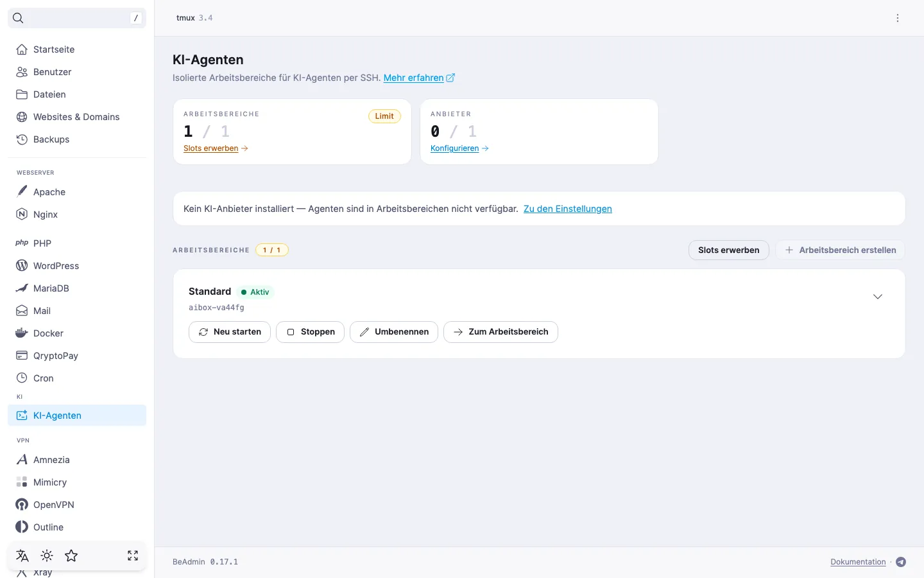Image resolution: width=924 pixels, height=578 pixels.
Task: Follow the Mehr erfahren link
Action: point(420,78)
